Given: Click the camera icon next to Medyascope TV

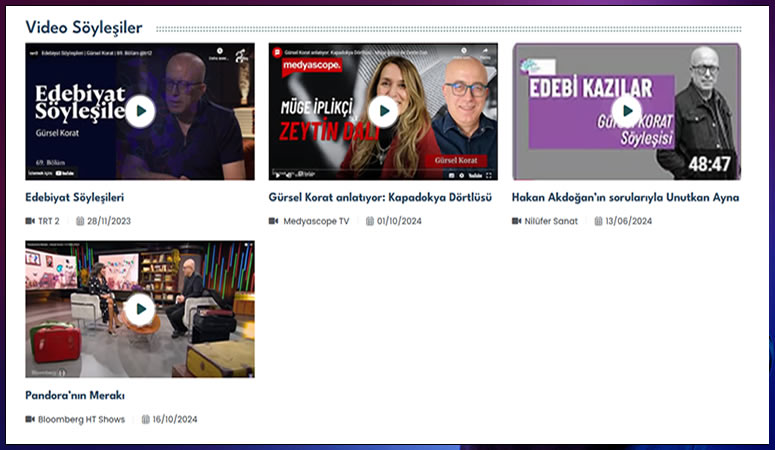Looking at the screenshot, I should coord(274,221).
